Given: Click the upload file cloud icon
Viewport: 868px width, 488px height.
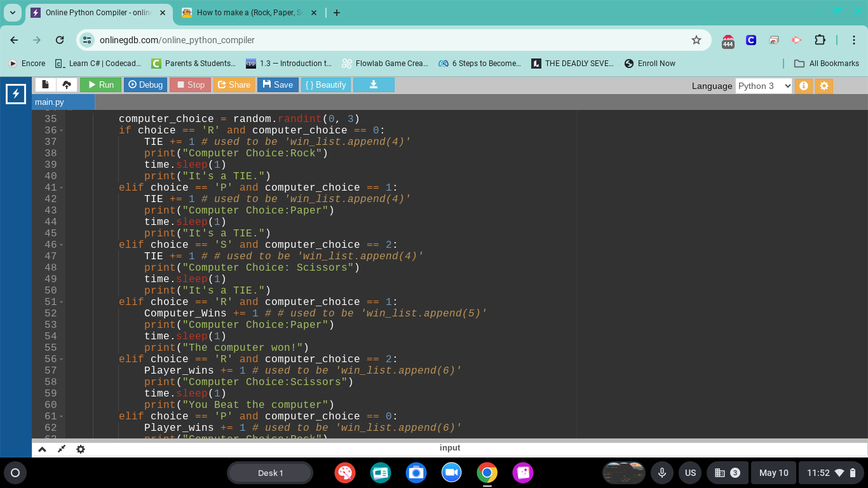Looking at the screenshot, I should (67, 85).
